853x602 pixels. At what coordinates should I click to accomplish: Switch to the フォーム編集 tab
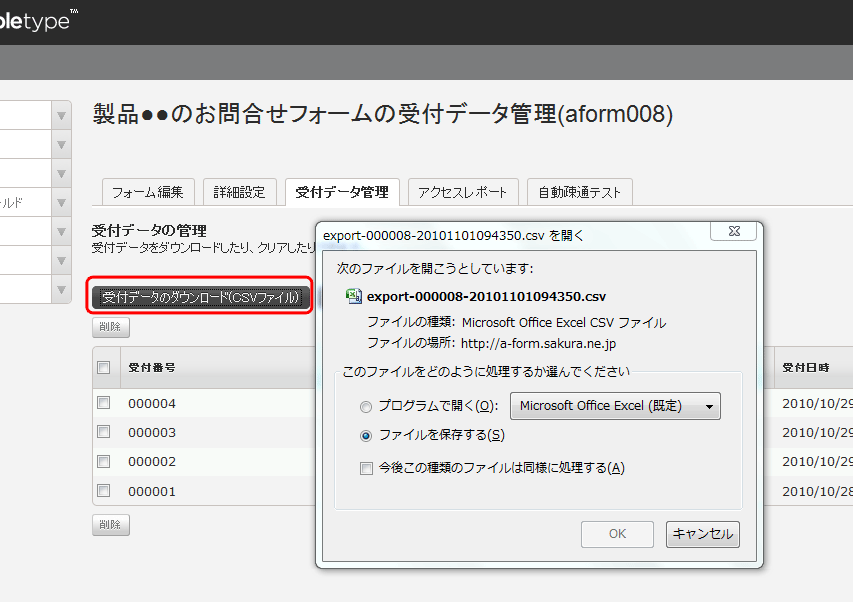[147, 191]
